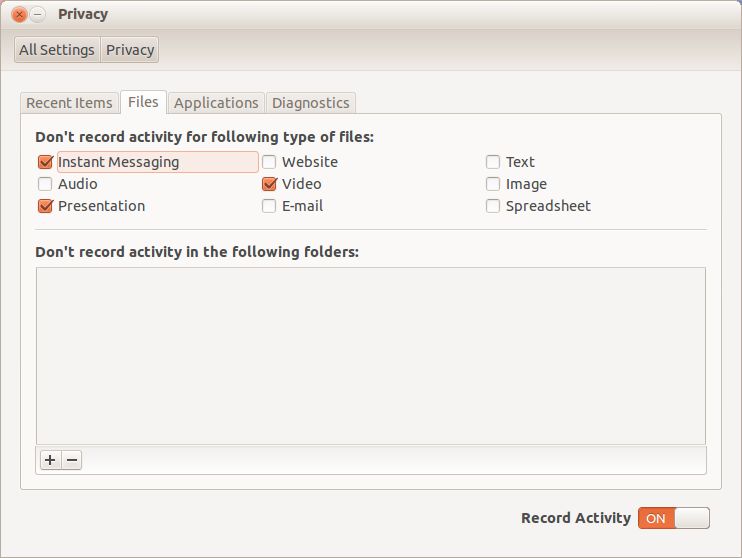Image resolution: width=742 pixels, height=558 pixels.
Task: Check the Website file type
Action: (269, 162)
